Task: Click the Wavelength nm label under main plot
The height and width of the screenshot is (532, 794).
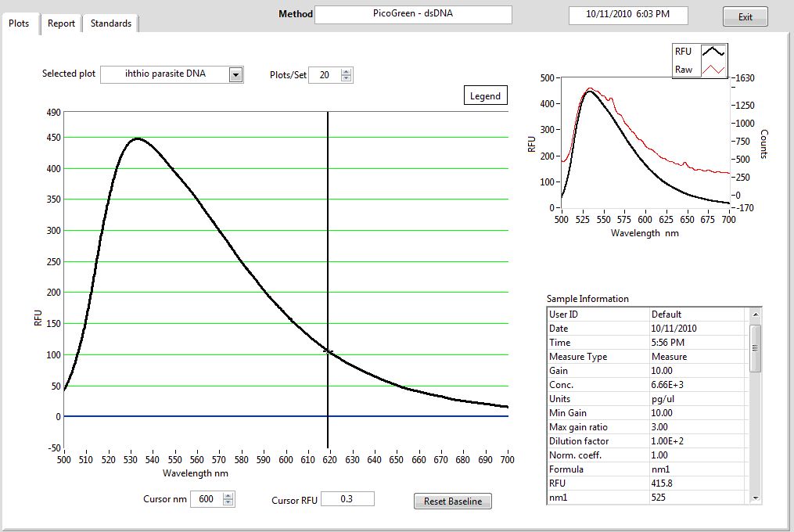Action: point(196,473)
